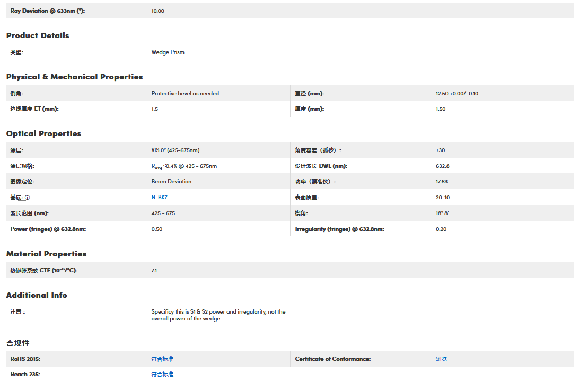Click the Ravg coating specification text

tap(184, 166)
